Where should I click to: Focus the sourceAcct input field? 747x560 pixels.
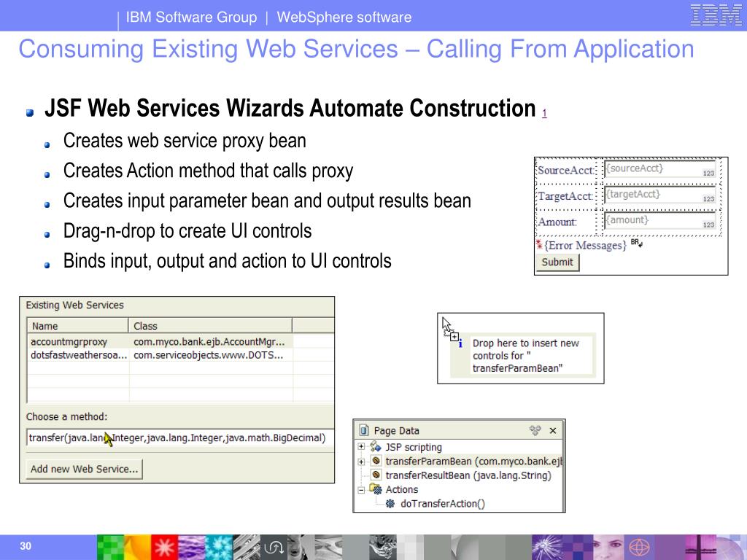pos(659,168)
